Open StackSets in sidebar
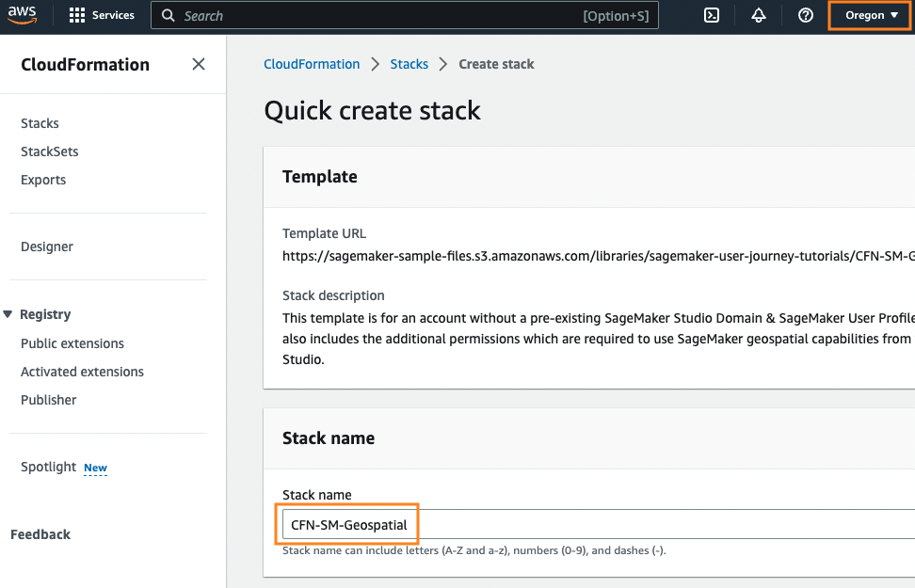The width and height of the screenshot is (915, 588). click(50, 151)
